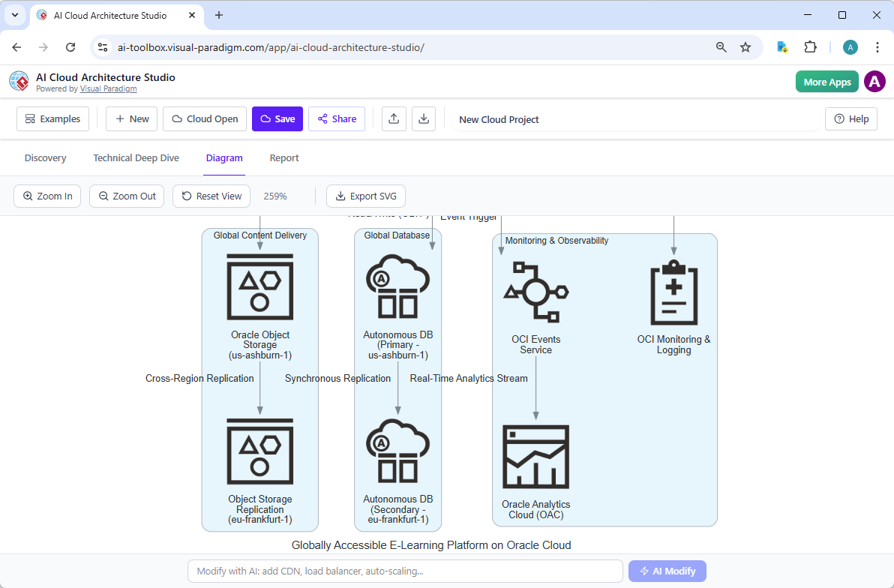
Task: Save the current cloud project
Action: point(277,118)
